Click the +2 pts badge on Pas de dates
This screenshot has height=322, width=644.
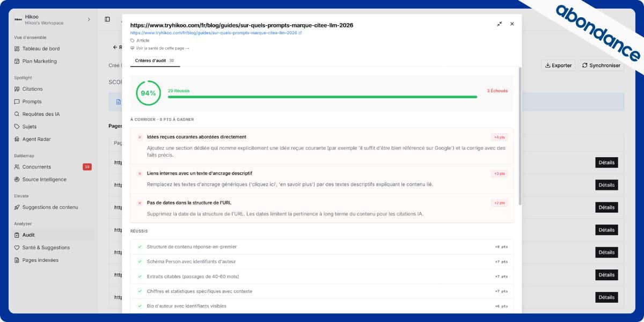pyautogui.click(x=499, y=203)
